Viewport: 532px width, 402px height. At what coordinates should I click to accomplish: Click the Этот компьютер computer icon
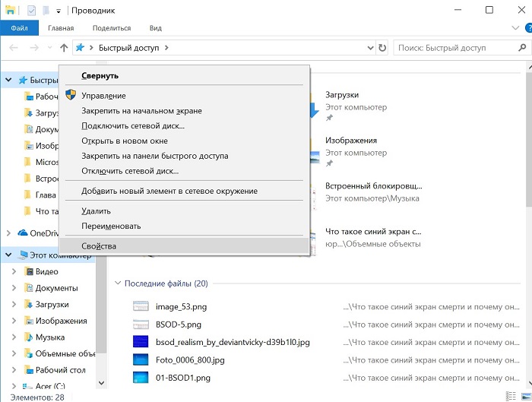[x=24, y=255]
